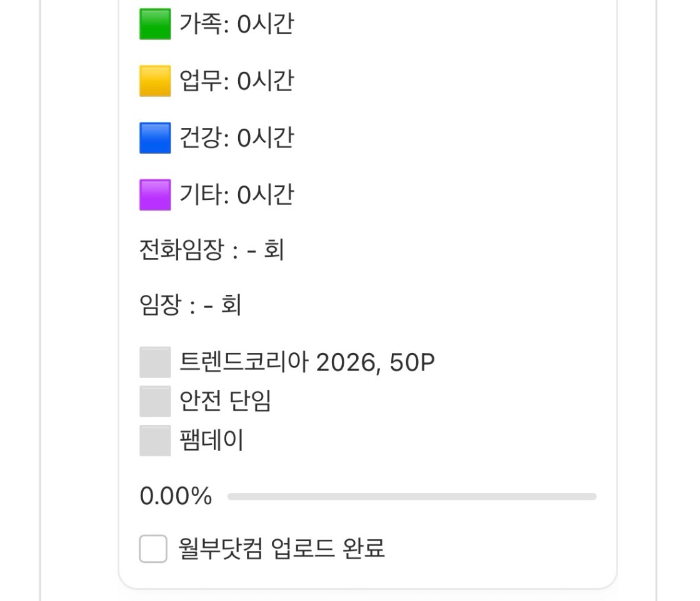The width and height of the screenshot is (700, 601).
Task: Check the 트렌드코리아 2026, 50P box
Action: click(155, 362)
